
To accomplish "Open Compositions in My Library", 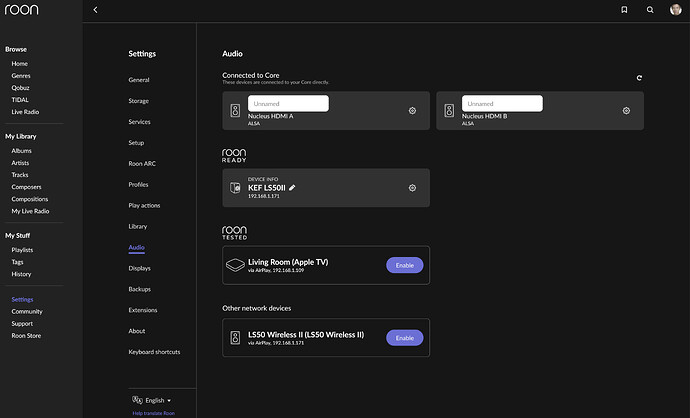I will 30,199.
